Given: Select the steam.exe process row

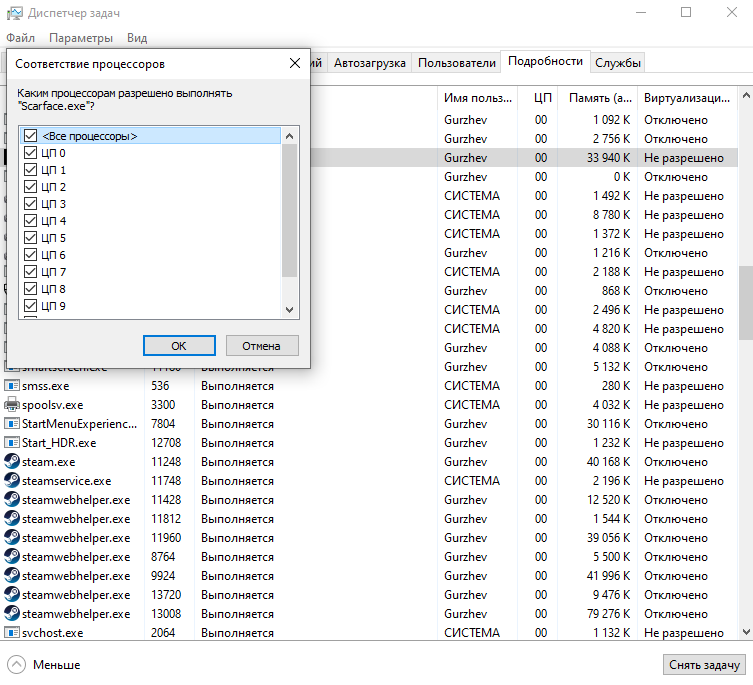Looking at the screenshot, I should [371, 462].
